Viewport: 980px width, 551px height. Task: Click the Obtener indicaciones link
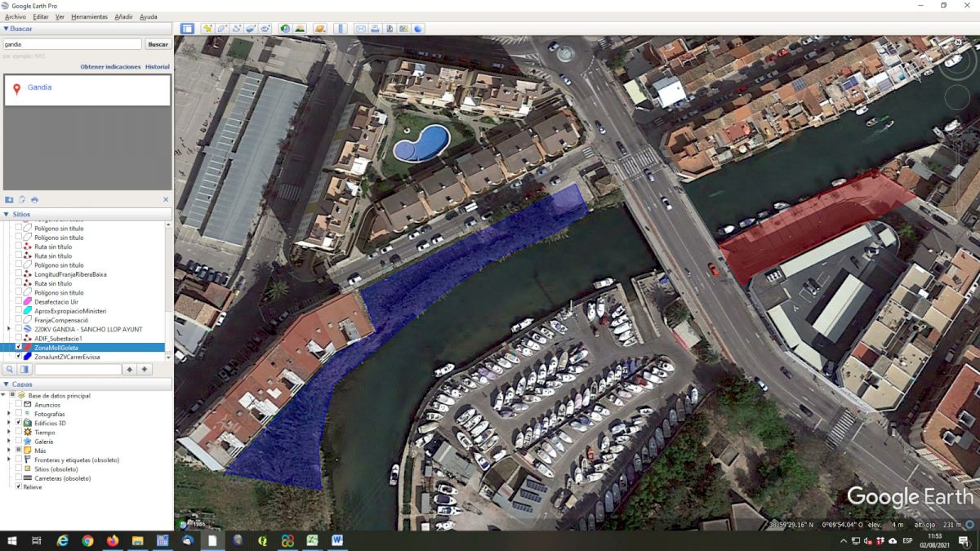click(x=110, y=67)
